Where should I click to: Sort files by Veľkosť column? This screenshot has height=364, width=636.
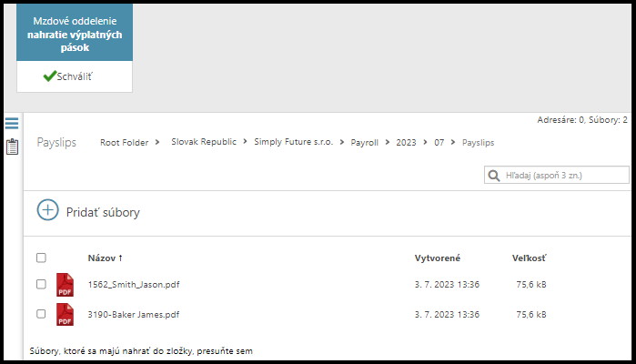(529, 258)
